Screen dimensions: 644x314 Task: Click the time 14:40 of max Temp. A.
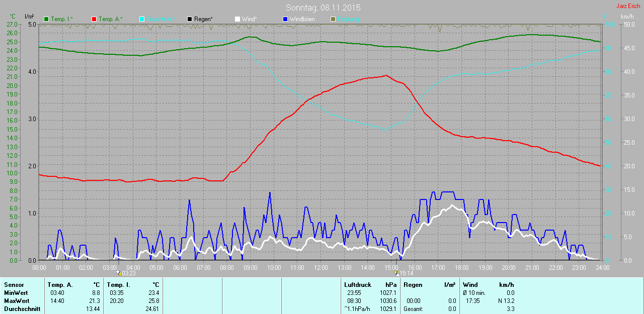57,301
